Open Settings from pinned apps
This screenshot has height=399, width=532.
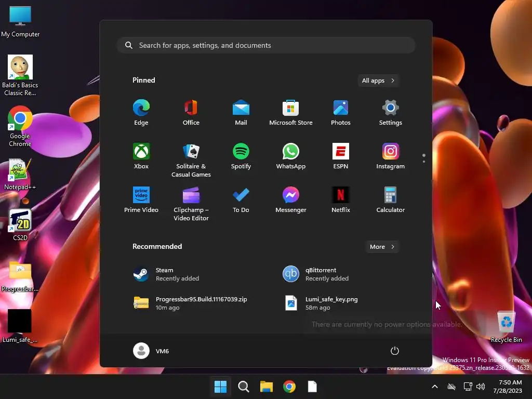point(391,113)
